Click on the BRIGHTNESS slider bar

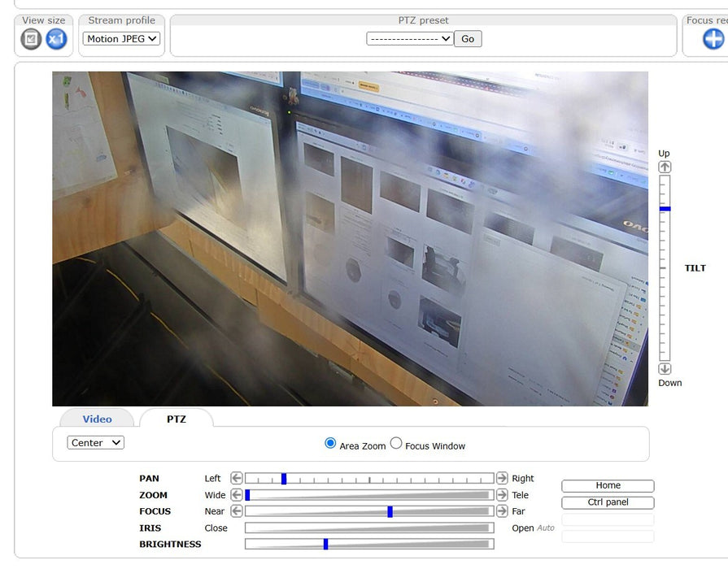tap(369, 544)
